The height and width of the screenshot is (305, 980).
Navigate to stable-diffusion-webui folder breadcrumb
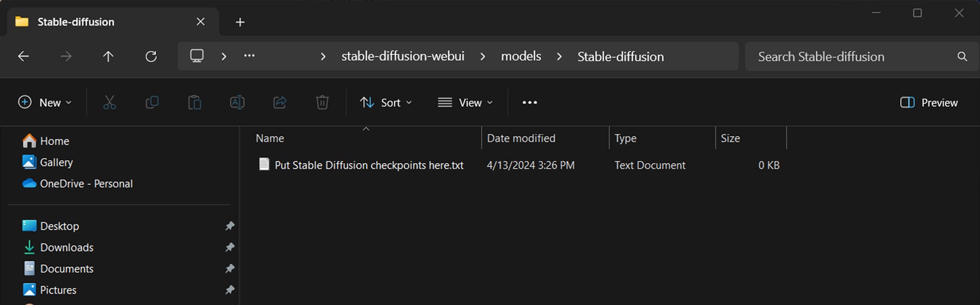tap(403, 56)
